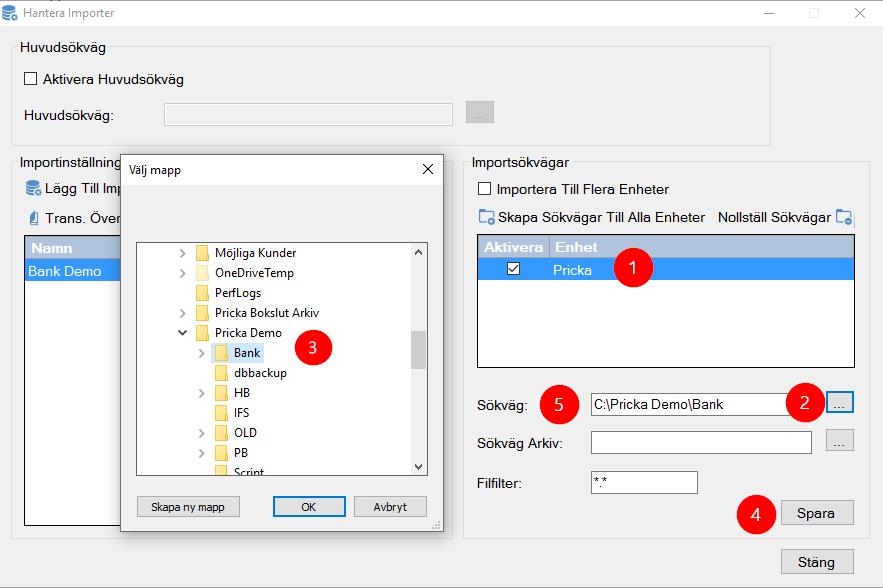Click the Aktivera column header
This screenshot has height=588, width=883.
(514, 247)
